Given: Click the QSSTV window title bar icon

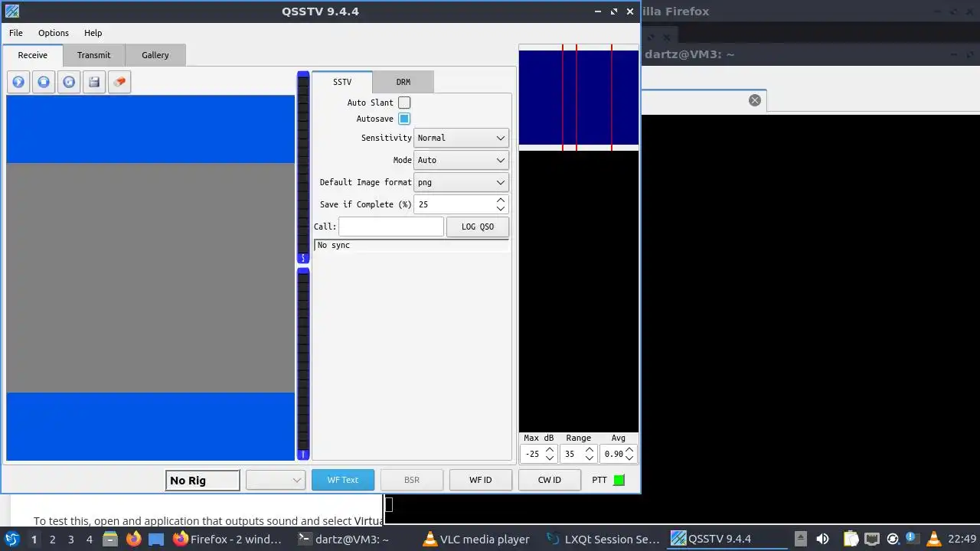Looking at the screenshot, I should (11, 11).
